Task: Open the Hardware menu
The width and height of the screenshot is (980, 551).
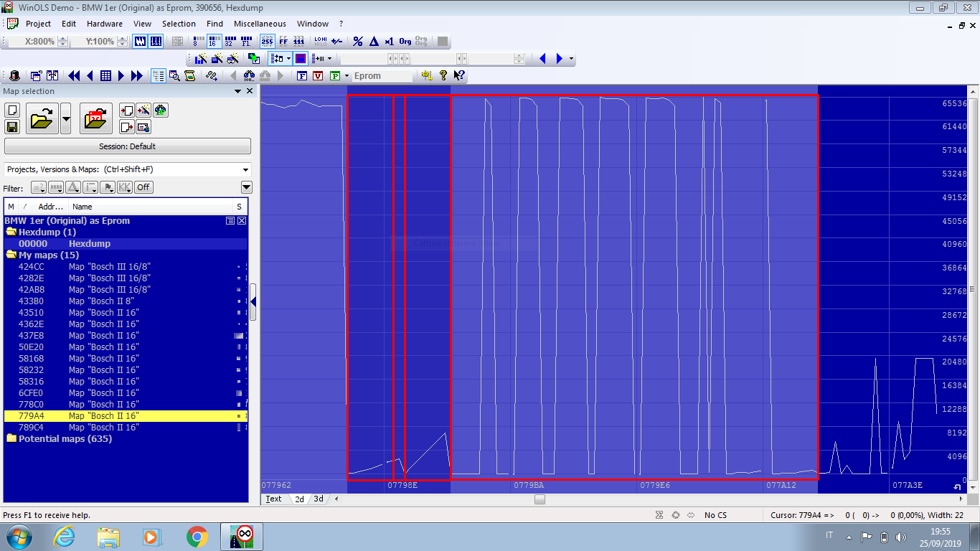Action: pyautogui.click(x=105, y=24)
